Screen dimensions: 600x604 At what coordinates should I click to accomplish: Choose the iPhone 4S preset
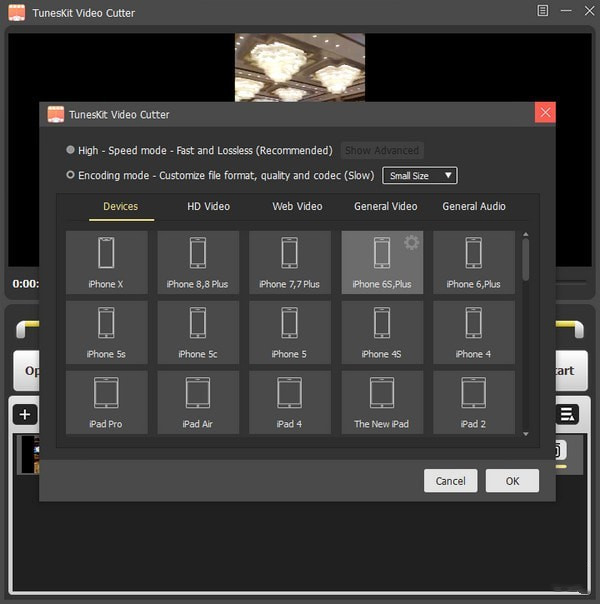[x=382, y=332]
